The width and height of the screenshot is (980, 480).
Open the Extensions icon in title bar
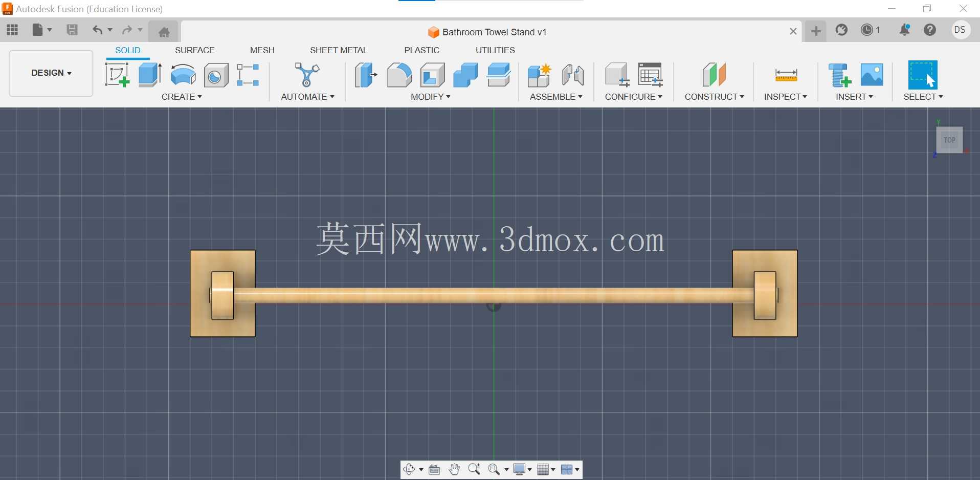point(841,30)
